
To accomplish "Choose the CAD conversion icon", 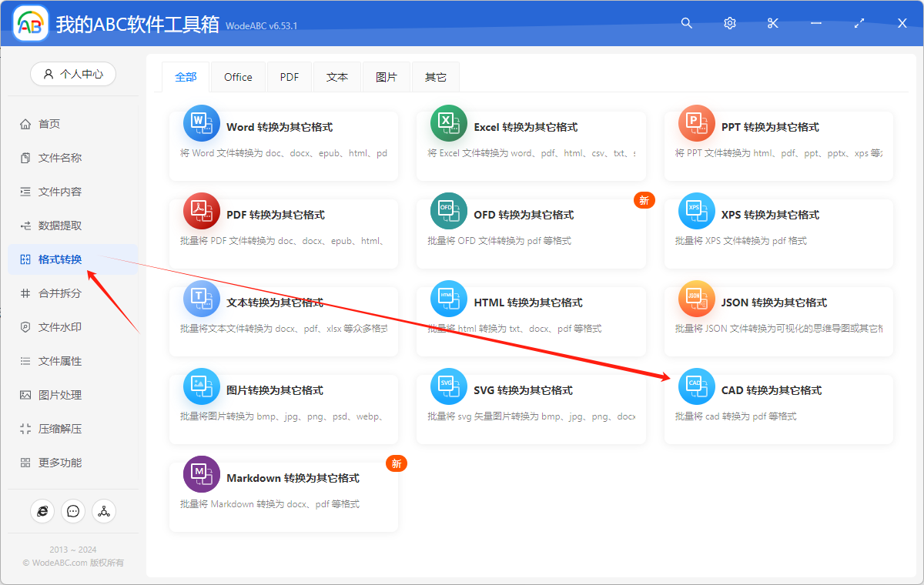I will tap(696, 386).
